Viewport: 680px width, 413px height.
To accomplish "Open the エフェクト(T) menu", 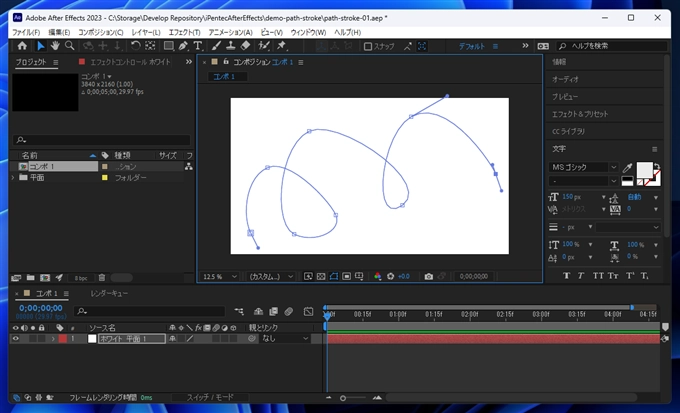I will tap(185, 32).
